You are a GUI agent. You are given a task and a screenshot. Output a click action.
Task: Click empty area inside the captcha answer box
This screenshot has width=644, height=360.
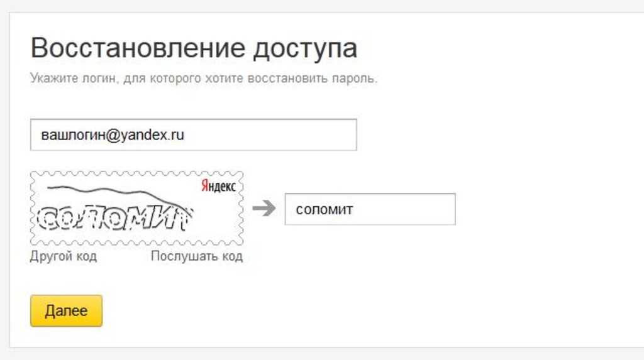[409, 209]
